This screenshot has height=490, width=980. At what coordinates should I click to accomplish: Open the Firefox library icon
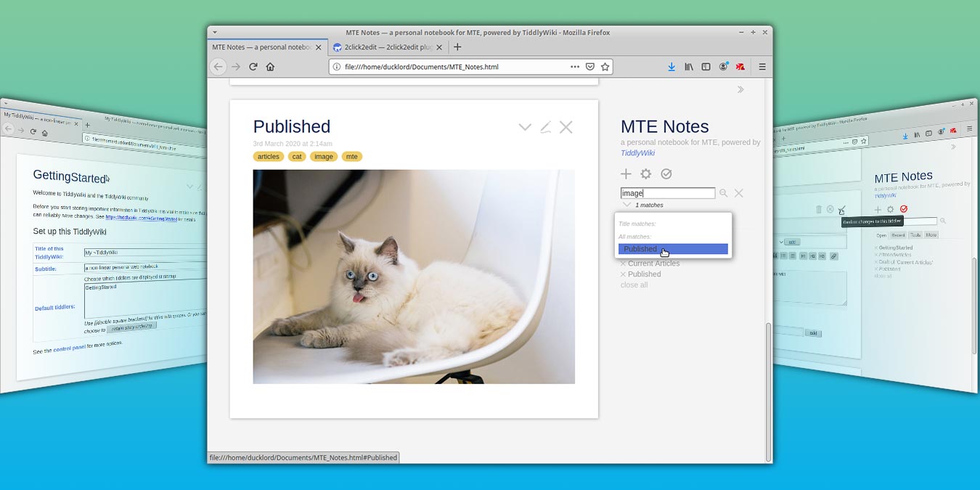pyautogui.click(x=688, y=66)
